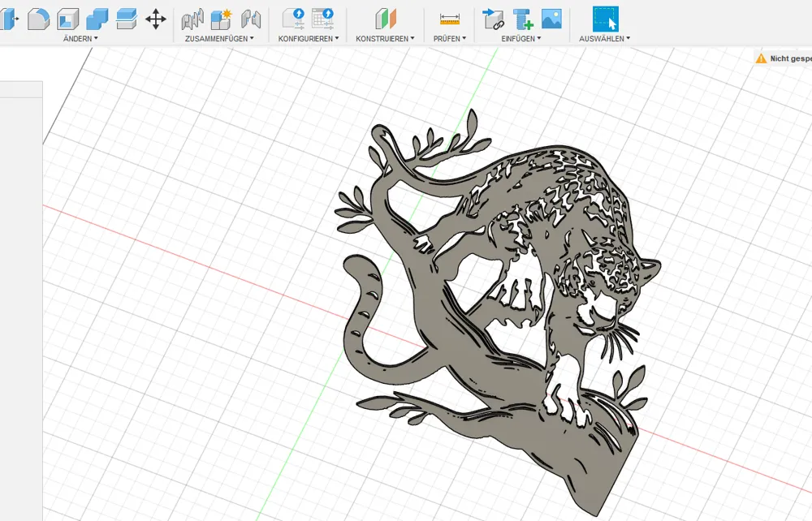
Task: Click the Offset Plane construct icon
Action: [x=385, y=19]
